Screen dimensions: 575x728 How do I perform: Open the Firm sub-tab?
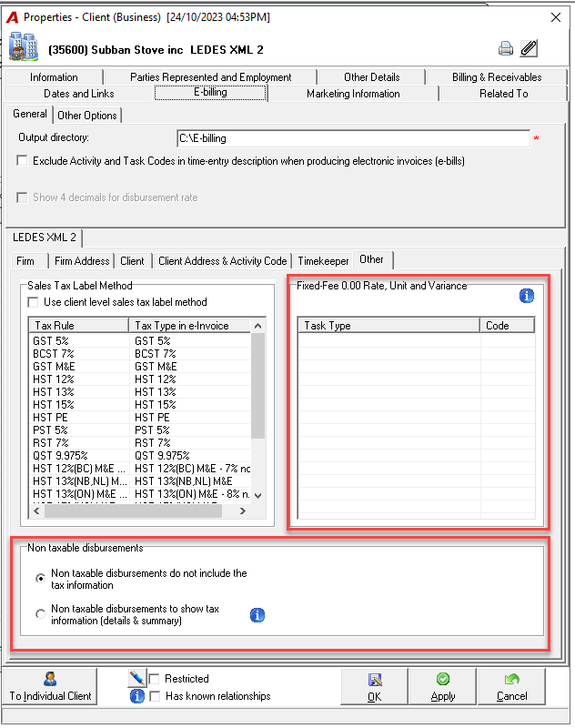[25, 261]
